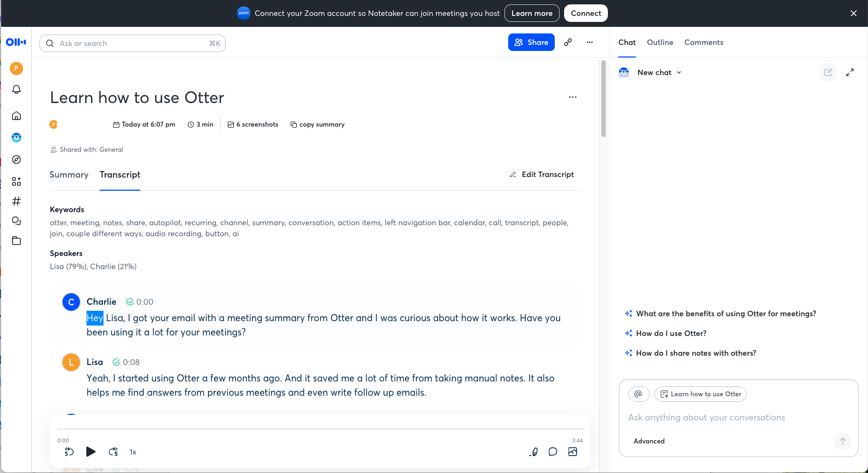Switch to the Outline tab
The image size is (868, 473).
point(660,42)
